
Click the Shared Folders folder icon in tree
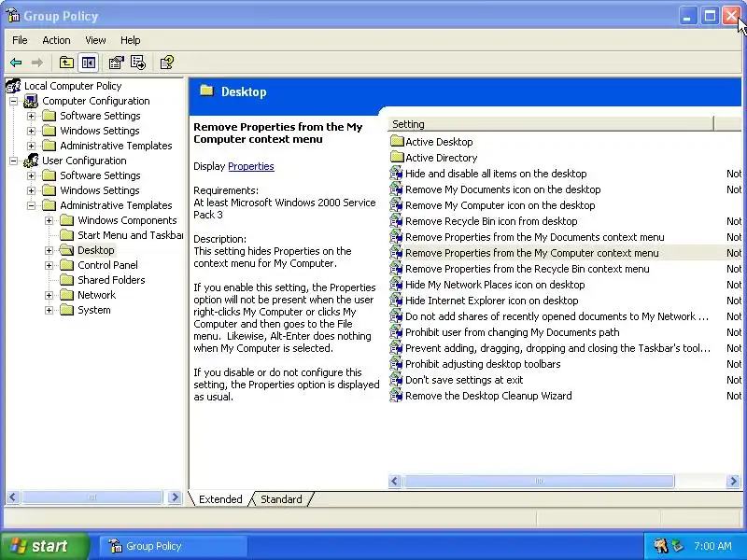tap(67, 280)
